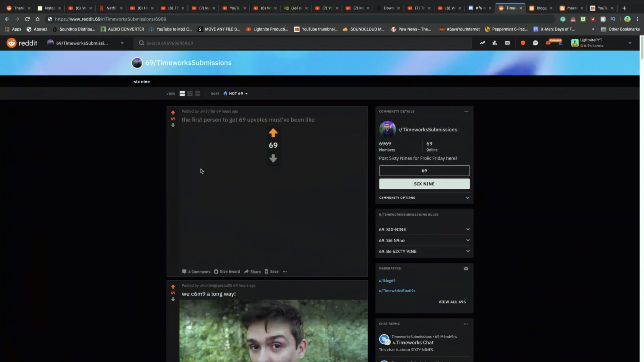Switch to card view layout

(x=182, y=94)
